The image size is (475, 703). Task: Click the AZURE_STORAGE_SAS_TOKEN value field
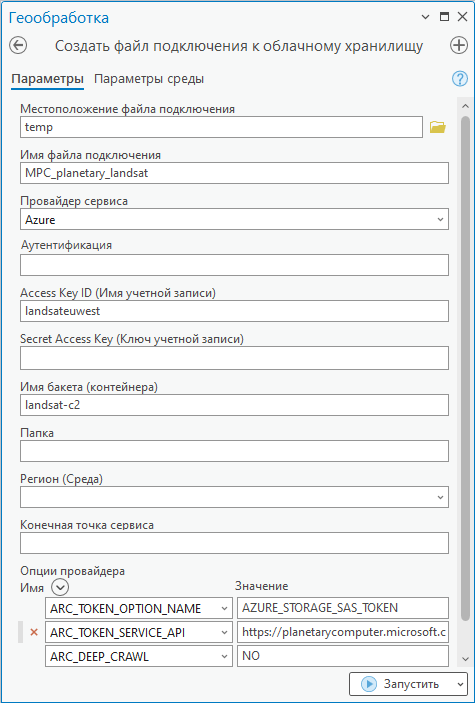343,608
